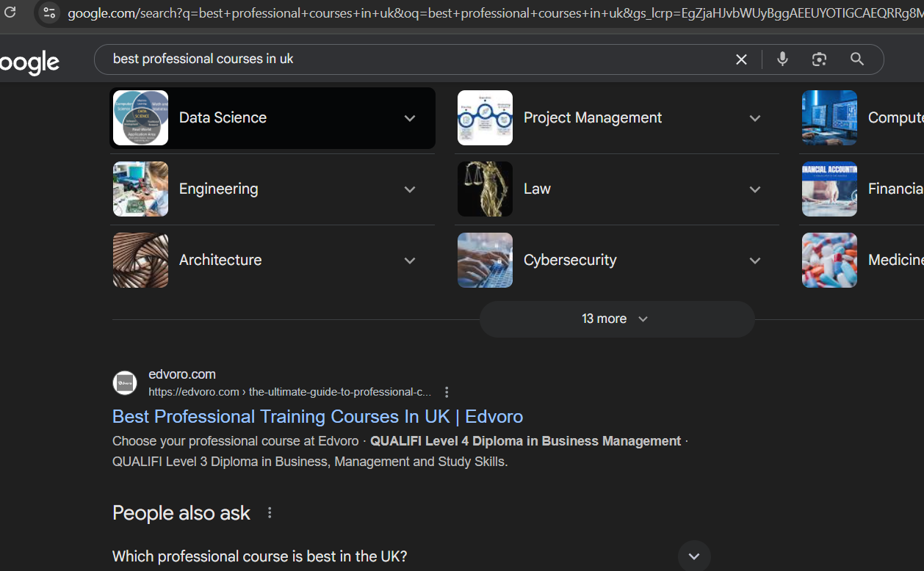This screenshot has width=924, height=571.
Task: Expand the Project Management chevron
Action: 754,118
